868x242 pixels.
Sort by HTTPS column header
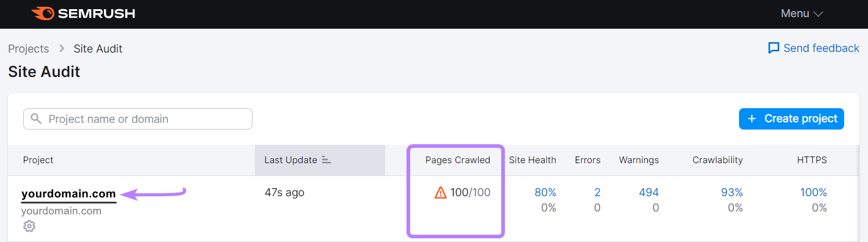pyautogui.click(x=812, y=160)
